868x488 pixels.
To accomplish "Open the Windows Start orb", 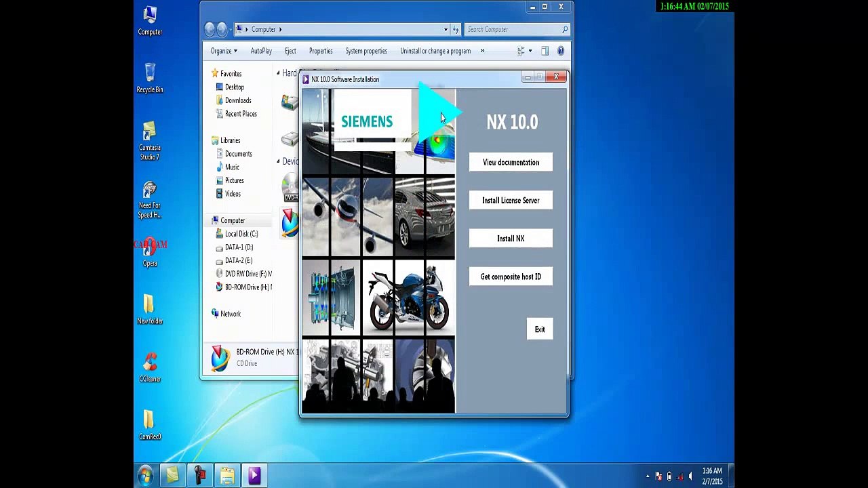I will click(x=145, y=475).
